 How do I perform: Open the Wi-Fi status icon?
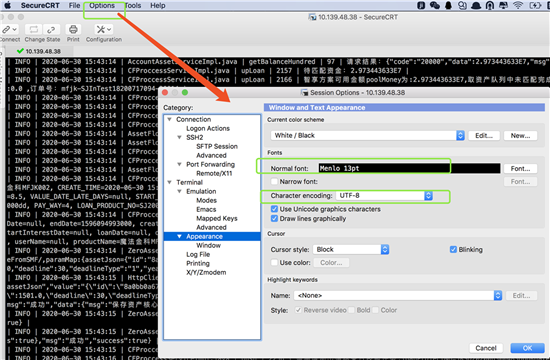517,5
